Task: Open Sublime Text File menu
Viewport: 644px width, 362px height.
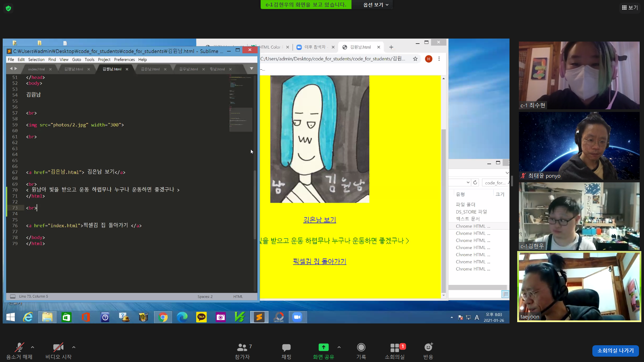Action: click(11, 59)
